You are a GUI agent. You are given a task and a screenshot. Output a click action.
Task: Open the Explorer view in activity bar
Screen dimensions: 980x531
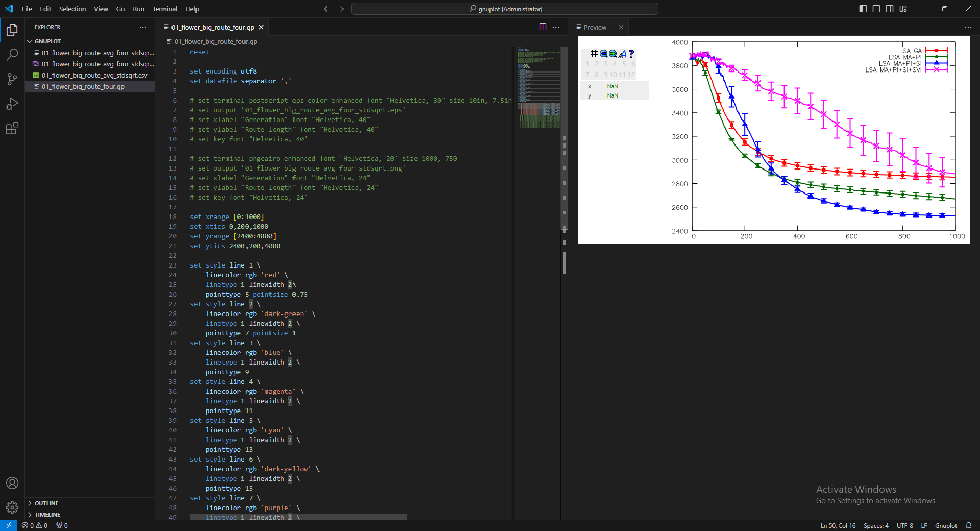click(x=12, y=30)
